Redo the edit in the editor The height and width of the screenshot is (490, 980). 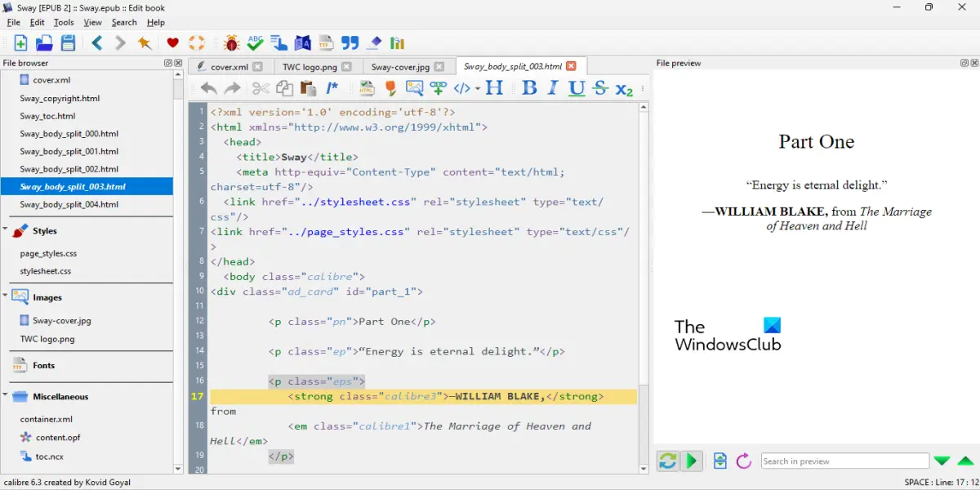tap(233, 88)
